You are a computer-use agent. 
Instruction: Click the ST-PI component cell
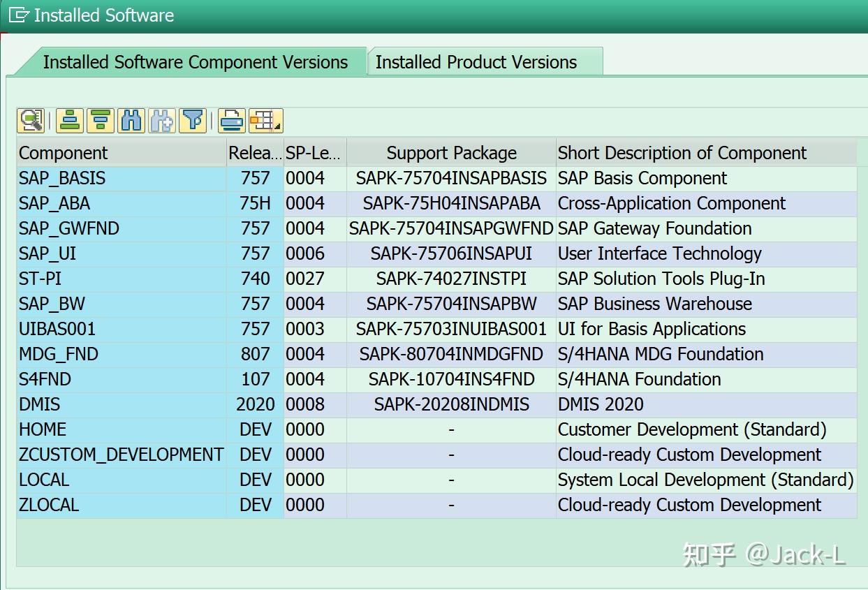[122, 279]
